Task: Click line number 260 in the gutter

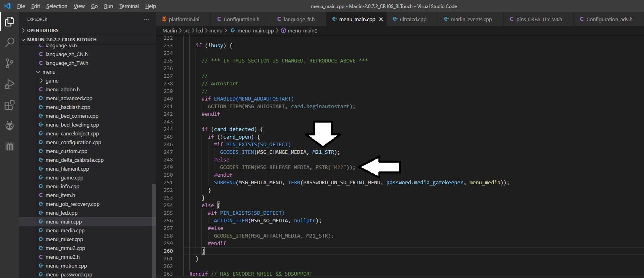Action: point(168,251)
